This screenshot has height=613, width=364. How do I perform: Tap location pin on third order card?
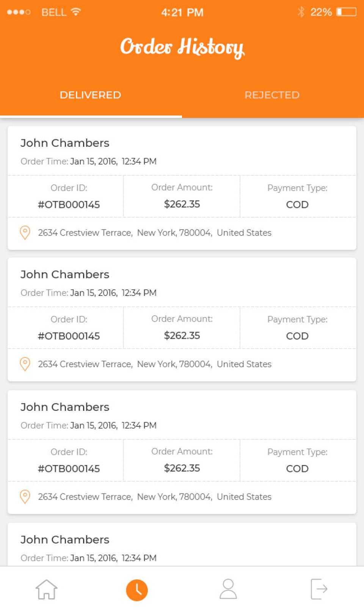(x=25, y=497)
